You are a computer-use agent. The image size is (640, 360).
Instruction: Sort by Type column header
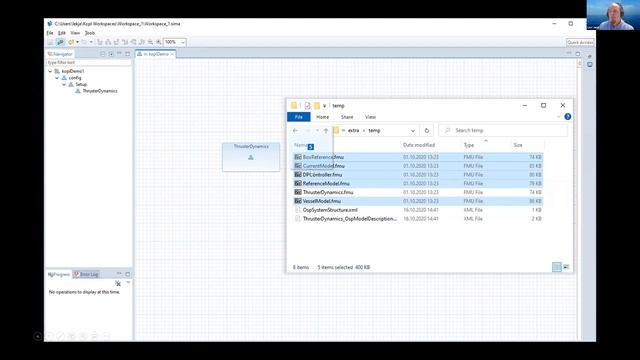469,145
